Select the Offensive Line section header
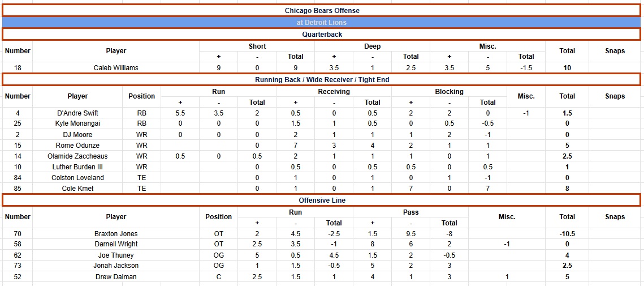This screenshot has width=644, height=286. (322, 200)
